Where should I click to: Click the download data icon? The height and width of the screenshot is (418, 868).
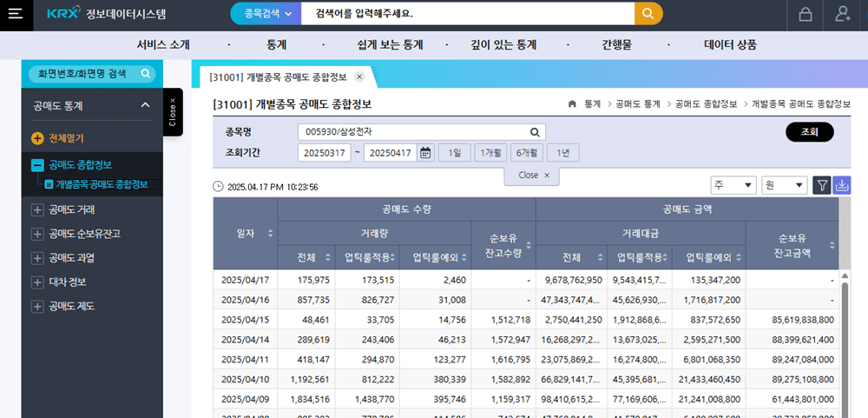point(842,186)
